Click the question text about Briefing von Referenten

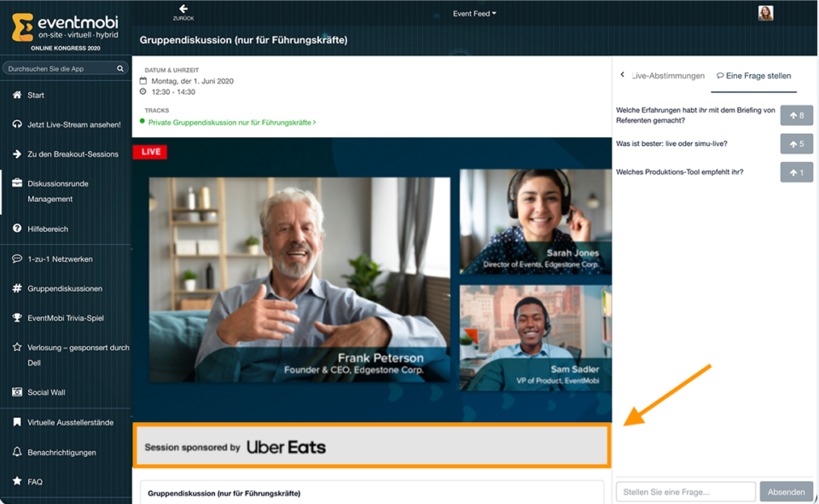695,115
